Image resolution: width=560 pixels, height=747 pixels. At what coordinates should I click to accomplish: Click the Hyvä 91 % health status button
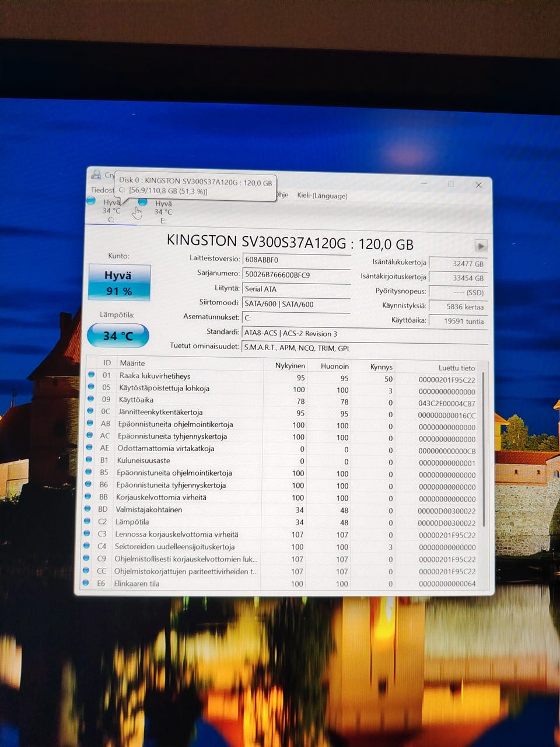tap(119, 282)
